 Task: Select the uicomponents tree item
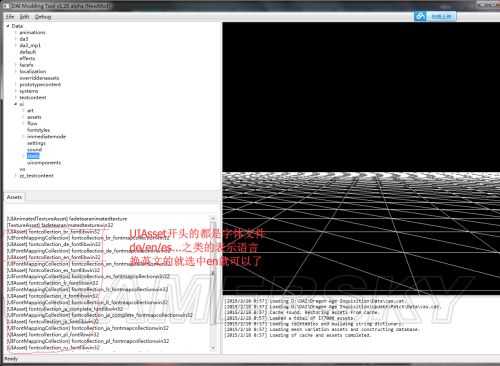click(44, 163)
